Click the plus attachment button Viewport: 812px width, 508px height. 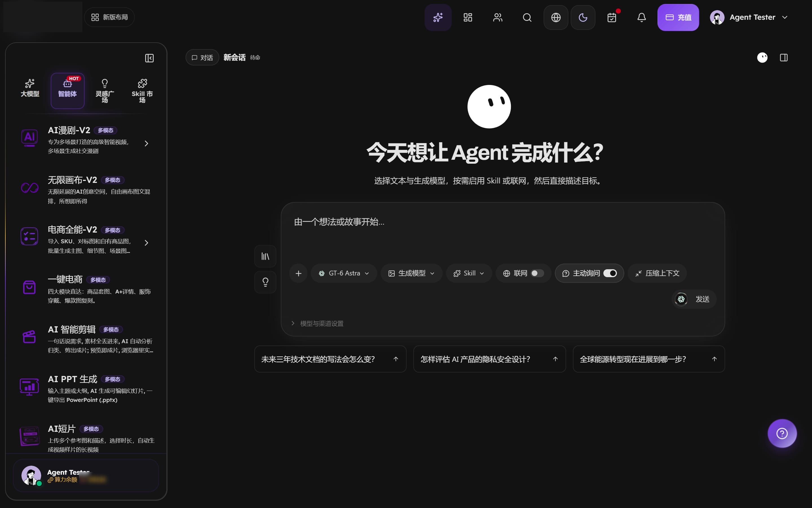coord(298,273)
